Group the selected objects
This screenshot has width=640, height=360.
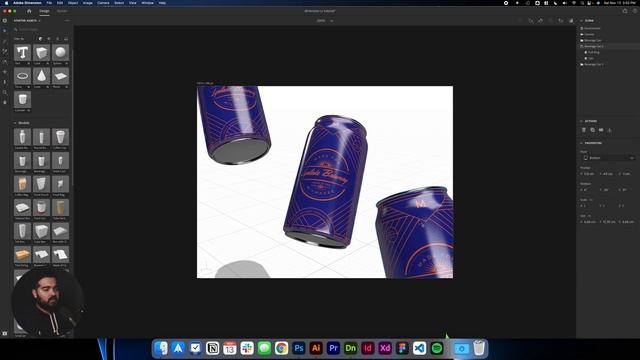pos(601,130)
